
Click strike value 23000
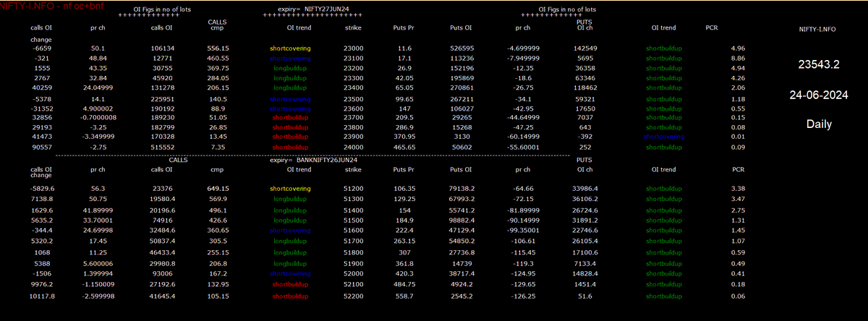point(354,48)
